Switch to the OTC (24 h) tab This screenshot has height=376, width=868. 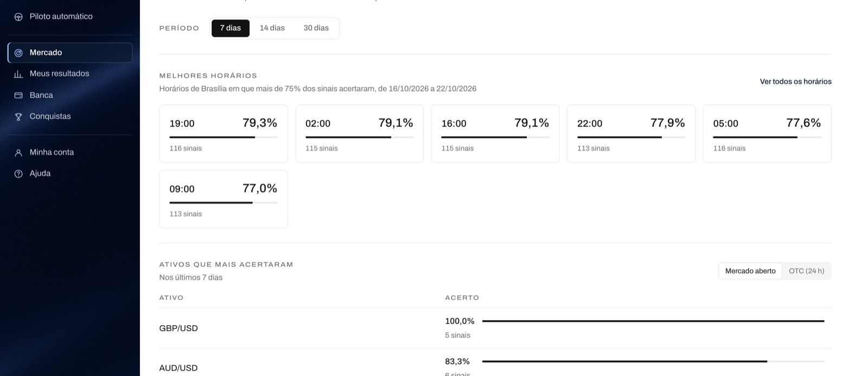pos(806,271)
